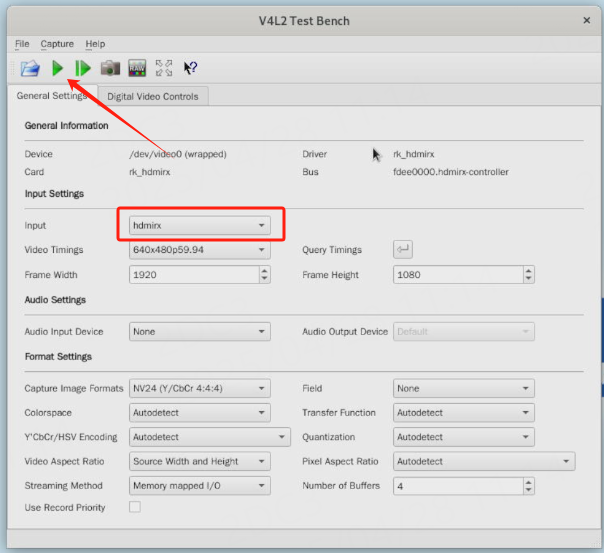Open a device with the folder icon
The height and width of the screenshot is (553, 604).
coord(30,68)
